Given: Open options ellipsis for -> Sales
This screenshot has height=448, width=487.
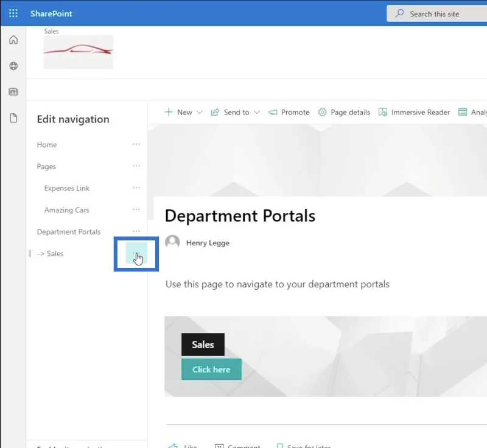Looking at the screenshot, I should [136, 253].
